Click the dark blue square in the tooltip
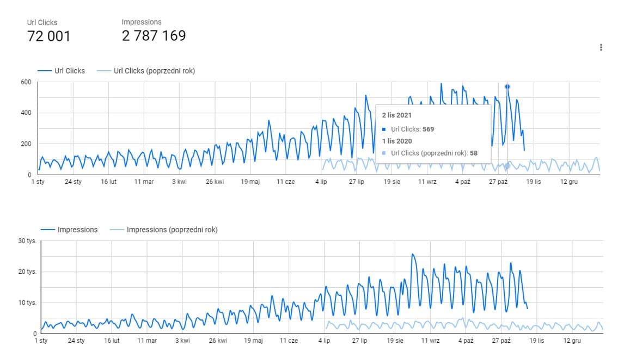This screenshot has height=364, width=630. pos(384,129)
